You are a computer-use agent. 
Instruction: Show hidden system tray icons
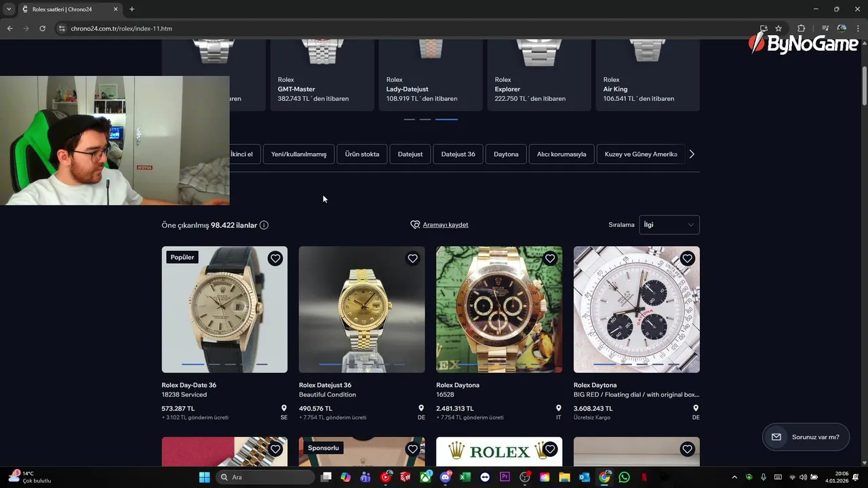(x=734, y=477)
